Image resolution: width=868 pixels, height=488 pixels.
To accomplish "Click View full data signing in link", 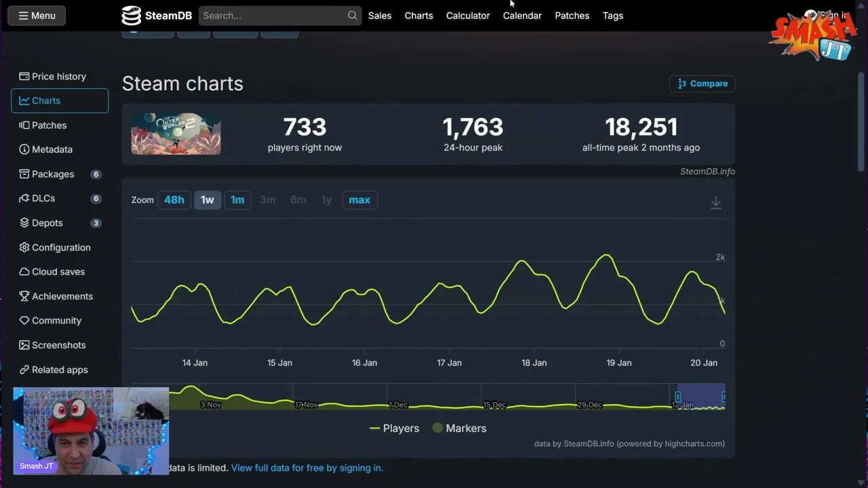I will (307, 468).
